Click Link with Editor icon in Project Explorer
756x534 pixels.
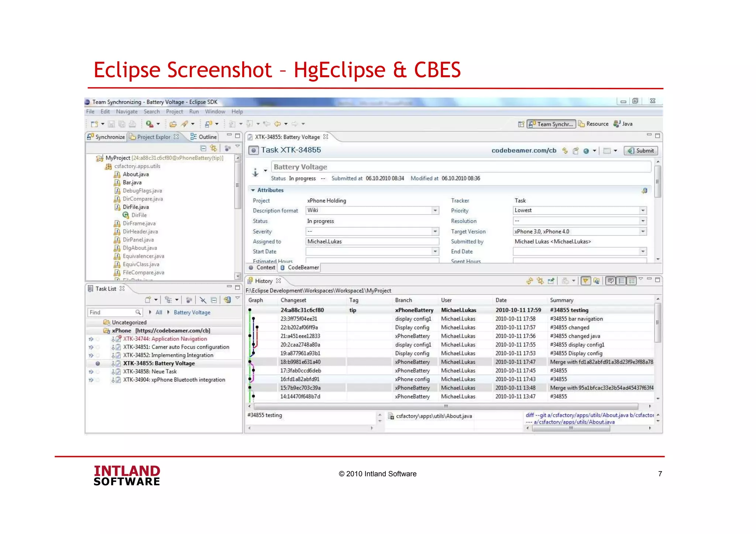click(213, 148)
